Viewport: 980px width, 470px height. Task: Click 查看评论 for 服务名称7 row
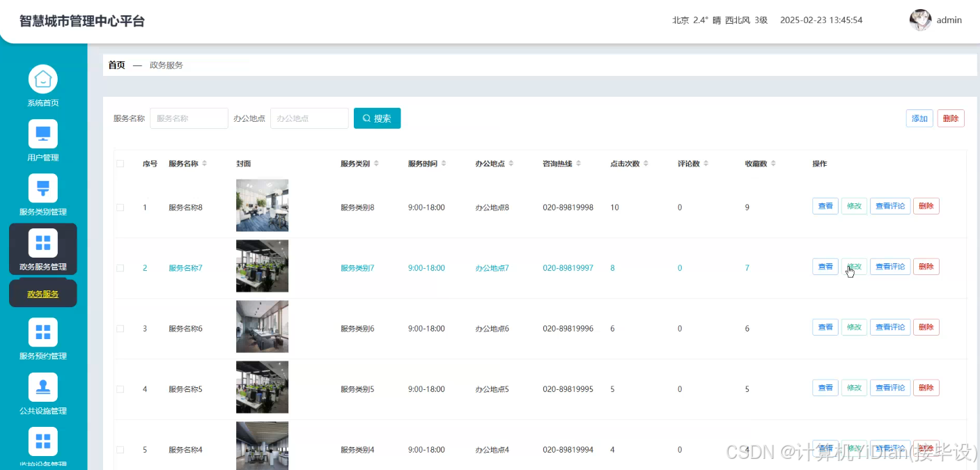pos(890,267)
